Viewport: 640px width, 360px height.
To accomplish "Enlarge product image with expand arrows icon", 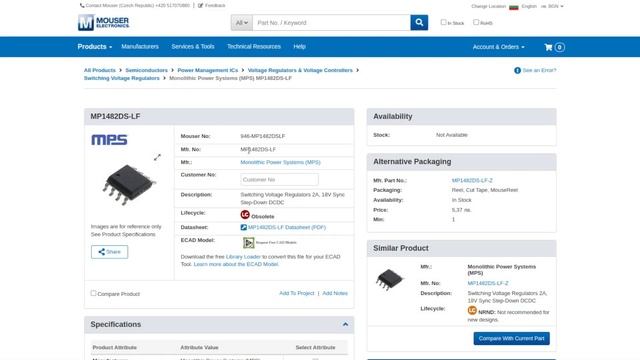I will pos(157,157).
